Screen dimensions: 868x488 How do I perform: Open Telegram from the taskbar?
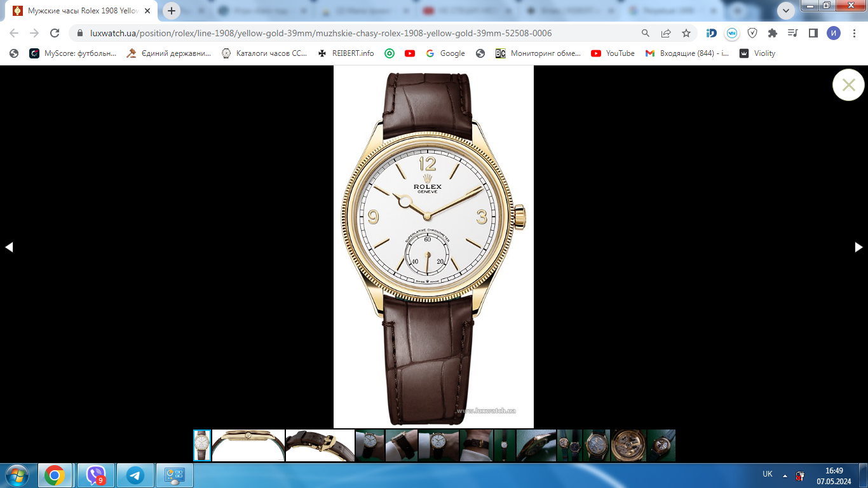(x=135, y=475)
